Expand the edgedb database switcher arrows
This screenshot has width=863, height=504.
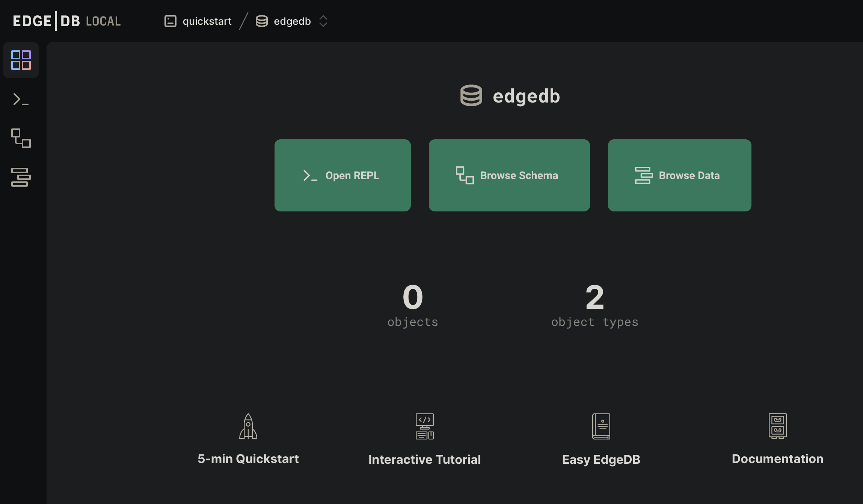(x=323, y=21)
